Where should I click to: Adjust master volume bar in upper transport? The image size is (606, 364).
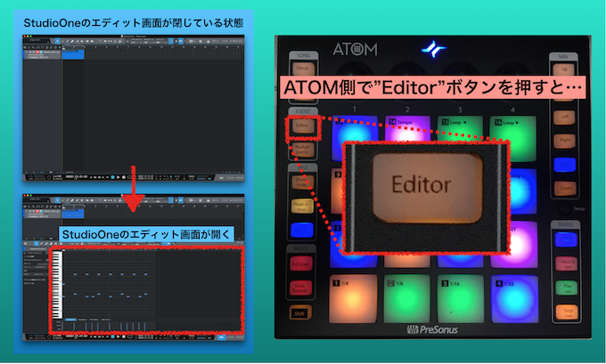pos(202,178)
